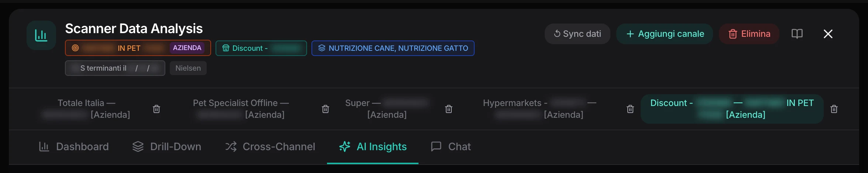Click the trash icon next to Super channel
868x173 pixels.
coord(449,109)
